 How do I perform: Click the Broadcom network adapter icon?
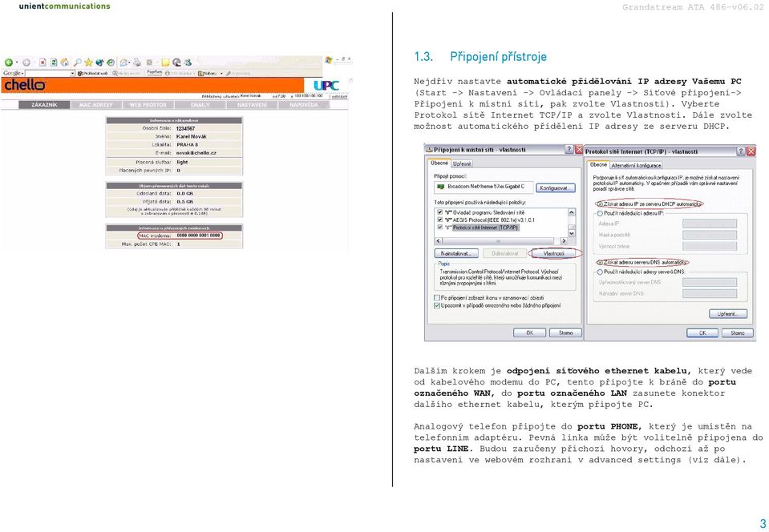pos(441,187)
